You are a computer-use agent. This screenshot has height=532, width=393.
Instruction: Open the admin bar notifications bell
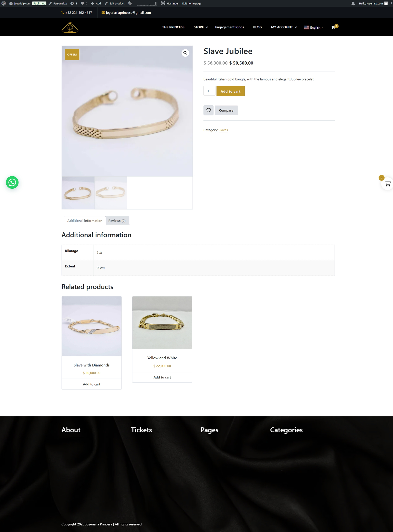pyautogui.click(x=353, y=3)
